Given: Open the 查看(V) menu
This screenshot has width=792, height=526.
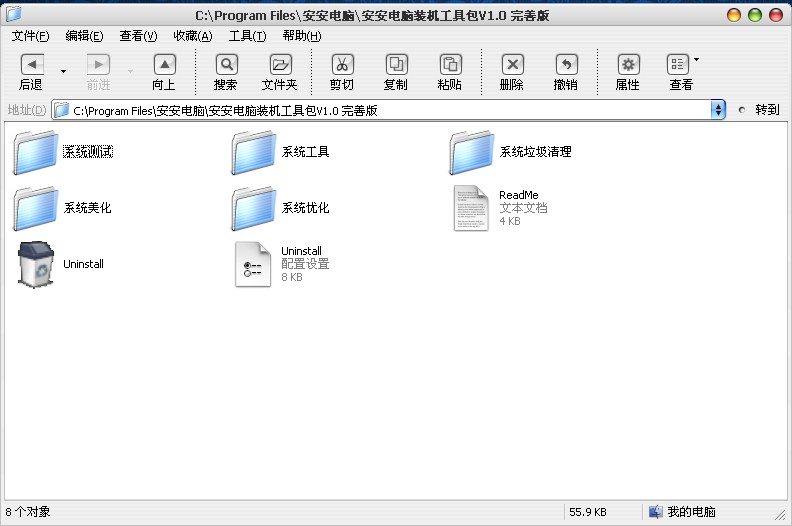Looking at the screenshot, I should coord(138,36).
